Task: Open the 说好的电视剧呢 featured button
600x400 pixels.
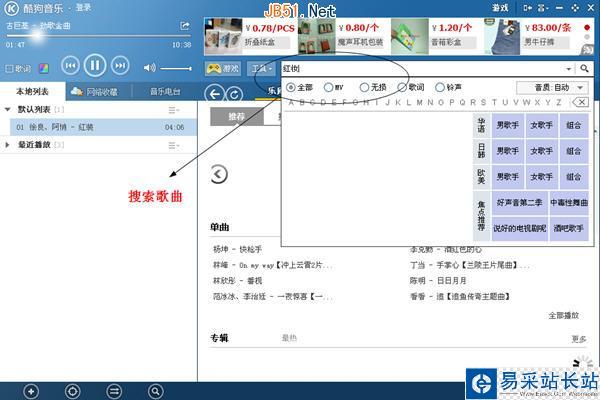Action: click(x=519, y=229)
